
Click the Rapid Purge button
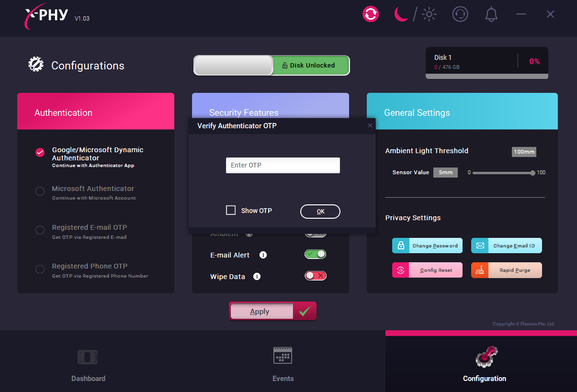click(x=507, y=270)
